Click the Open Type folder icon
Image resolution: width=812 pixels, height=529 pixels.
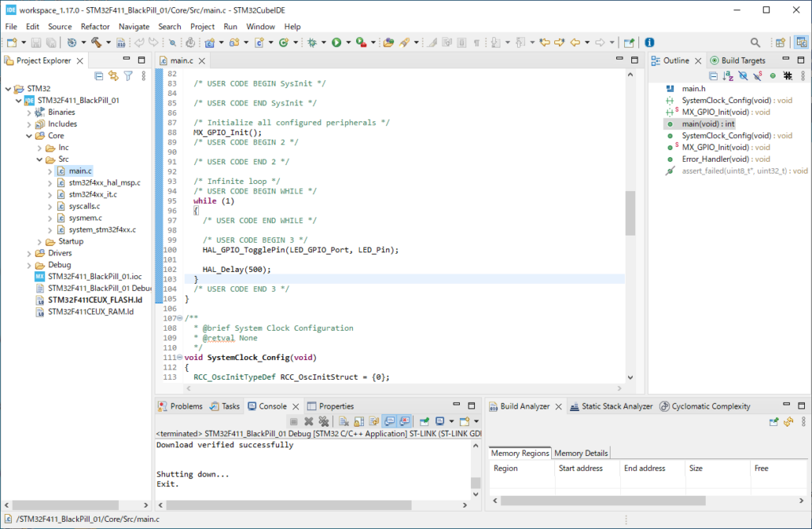pyautogui.click(x=389, y=43)
